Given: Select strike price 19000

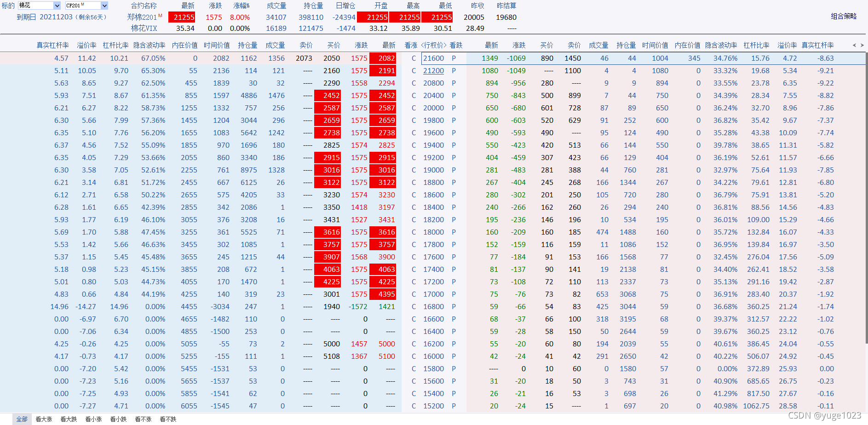Looking at the screenshot, I should pos(434,170).
